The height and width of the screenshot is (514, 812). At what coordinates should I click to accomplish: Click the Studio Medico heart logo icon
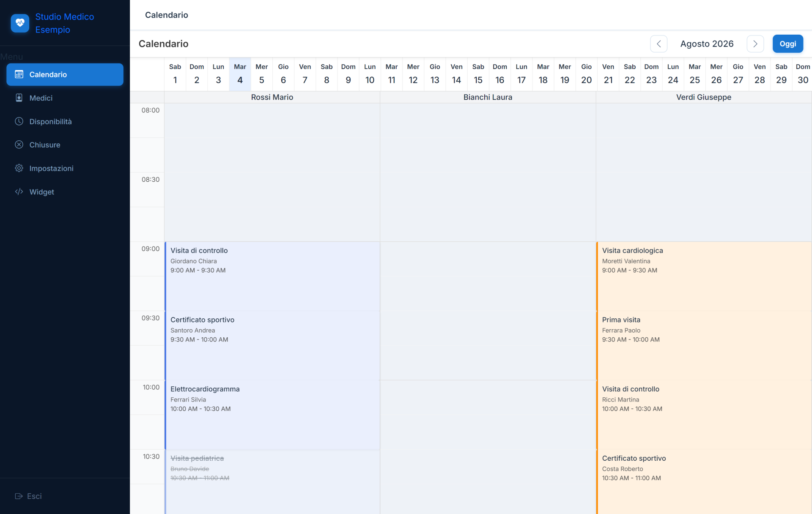tap(20, 23)
